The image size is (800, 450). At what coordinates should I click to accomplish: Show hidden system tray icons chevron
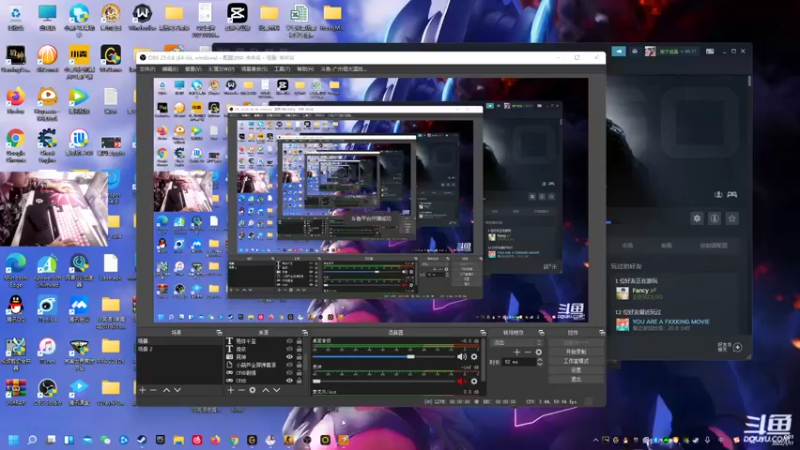(595, 440)
